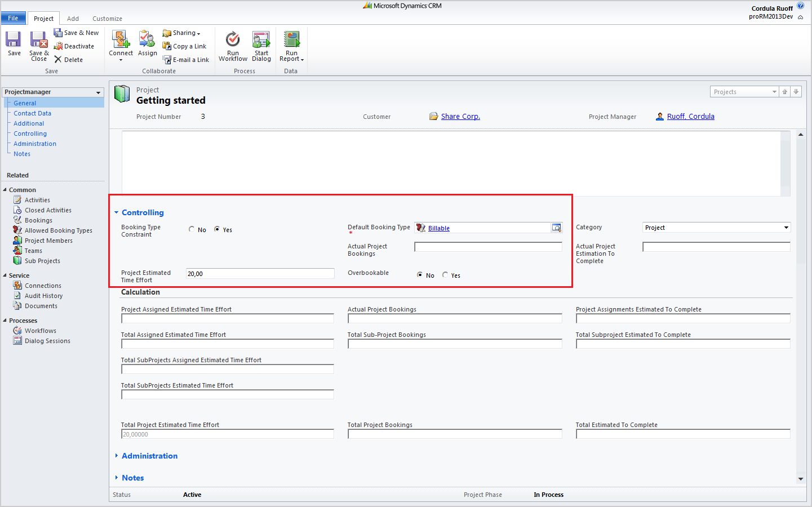Viewport: 812px width, 507px height.
Task: Set Overbookable to No
Action: tap(420, 275)
